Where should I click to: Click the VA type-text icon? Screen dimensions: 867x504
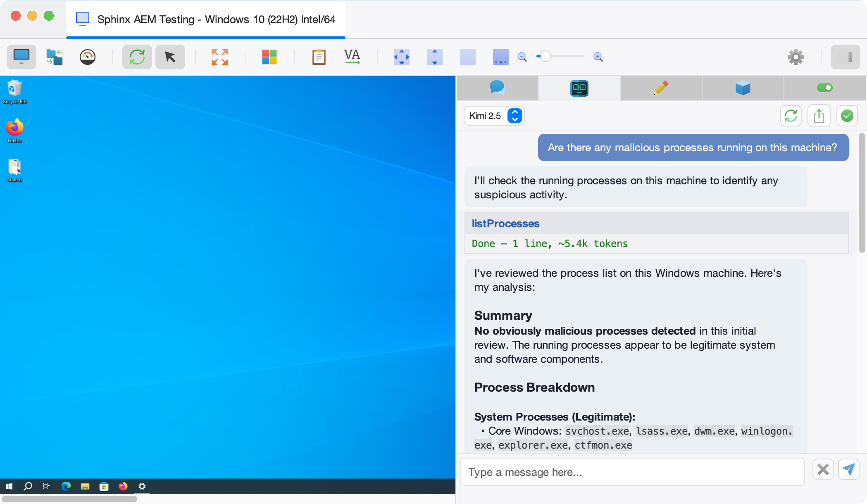(352, 57)
